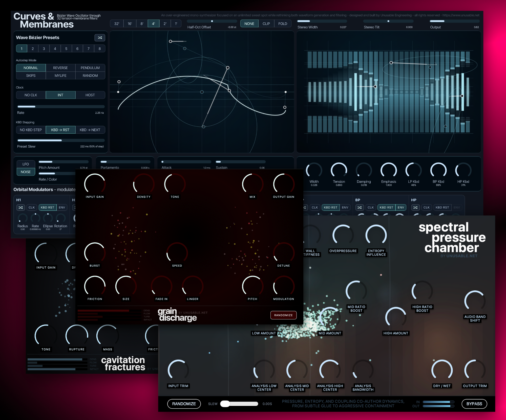Set Autostep Mode to PENDULUM
506x420 pixels.
coord(90,68)
